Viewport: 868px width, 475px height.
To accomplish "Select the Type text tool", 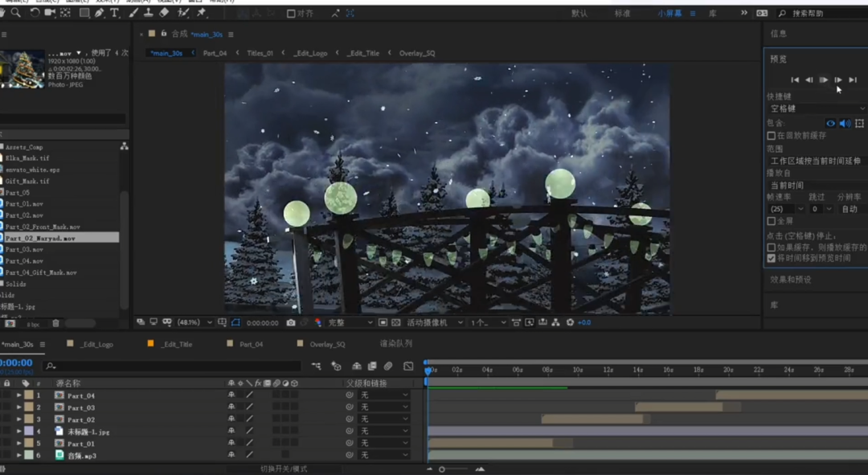I will coord(115,13).
